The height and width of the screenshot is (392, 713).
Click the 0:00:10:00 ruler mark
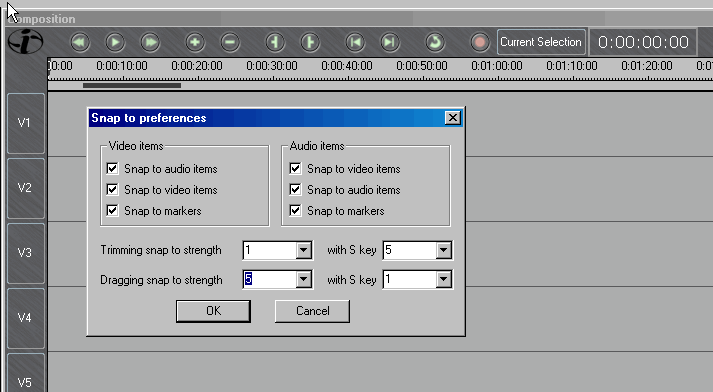click(122, 66)
